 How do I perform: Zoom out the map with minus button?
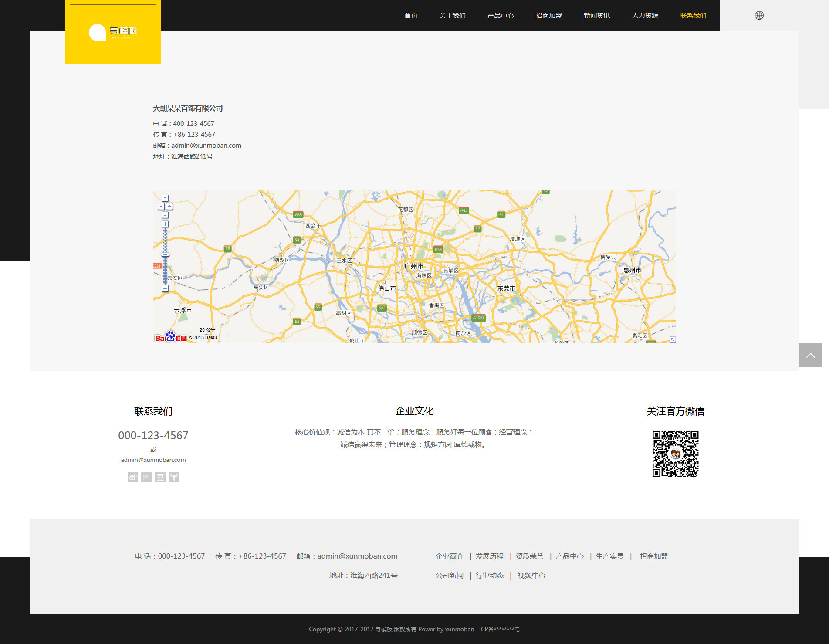pyautogui.click(x=165, y=288)
